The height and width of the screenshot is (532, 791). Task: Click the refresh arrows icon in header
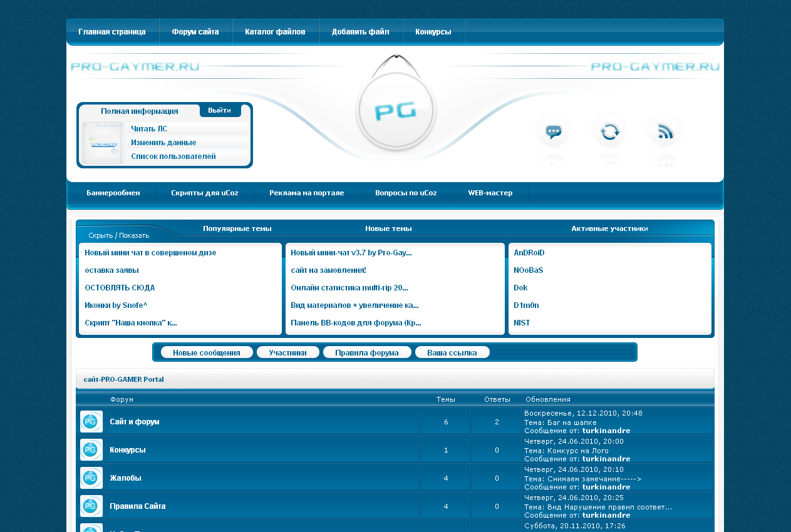tap(609, 131)
